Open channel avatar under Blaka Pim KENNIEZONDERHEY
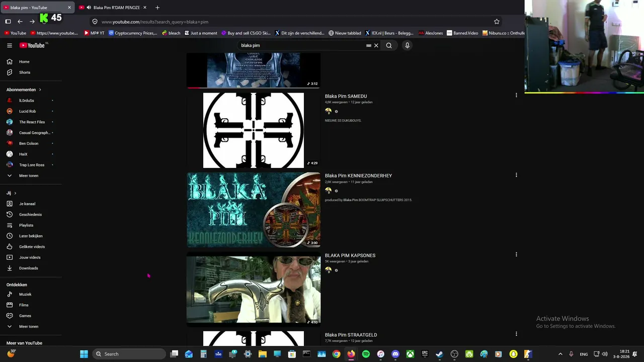 (x=329, y=191)
